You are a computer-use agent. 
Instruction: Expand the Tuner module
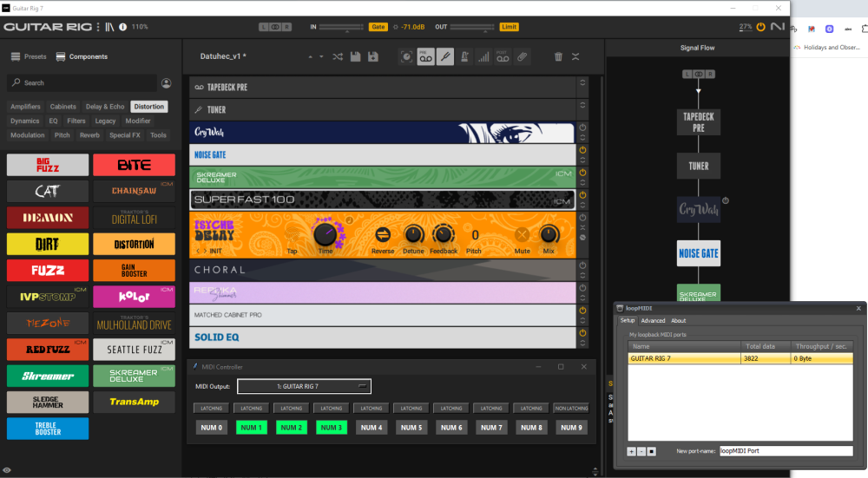582,105
